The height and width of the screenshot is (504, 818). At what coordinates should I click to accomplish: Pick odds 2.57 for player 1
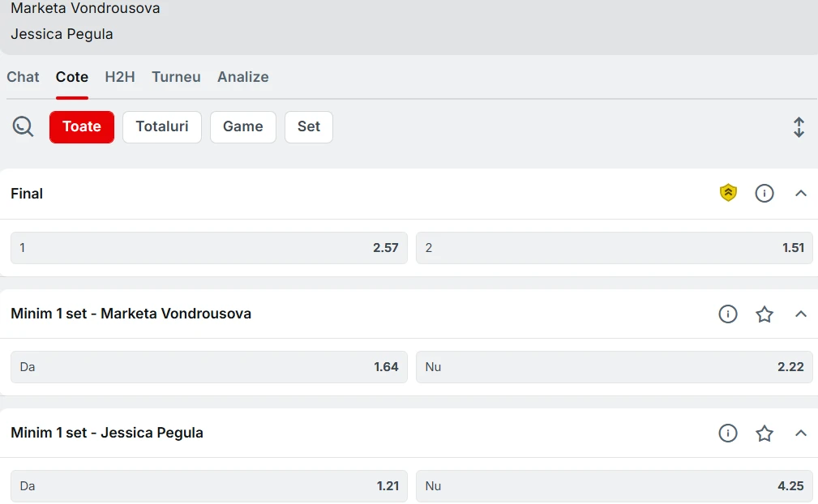(x=208, y=248)
